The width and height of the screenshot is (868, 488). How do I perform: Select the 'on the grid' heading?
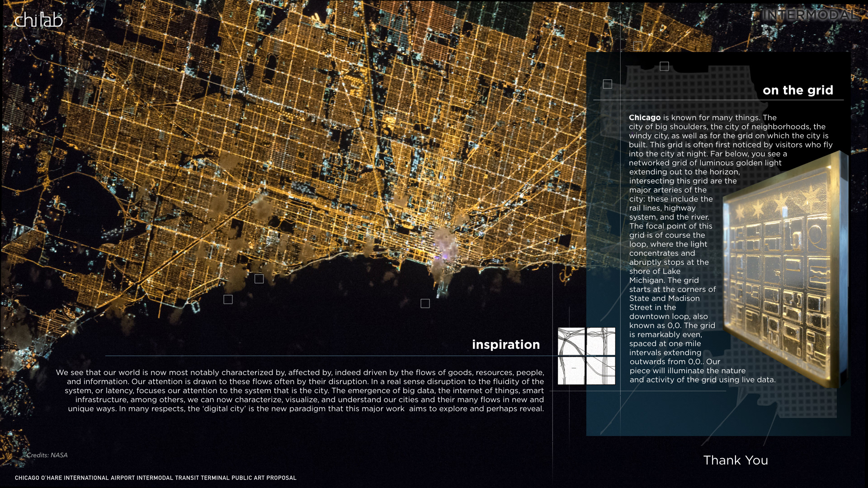[x=797, y=90]
